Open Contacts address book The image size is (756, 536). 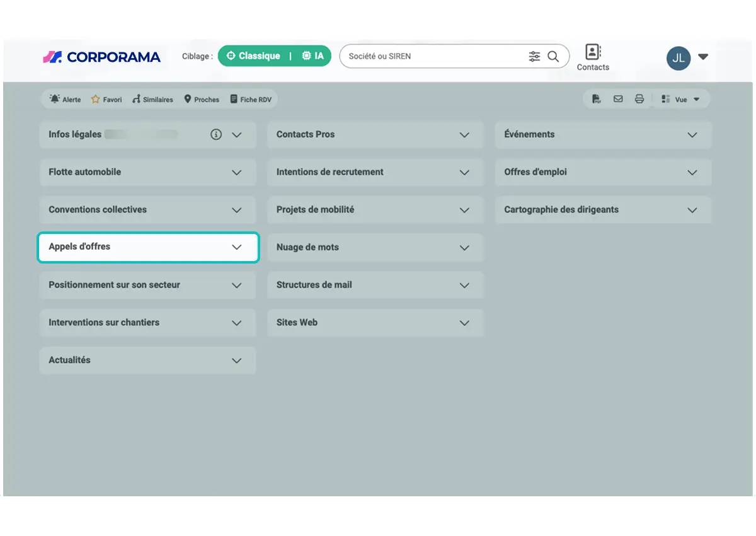(593, 57)
